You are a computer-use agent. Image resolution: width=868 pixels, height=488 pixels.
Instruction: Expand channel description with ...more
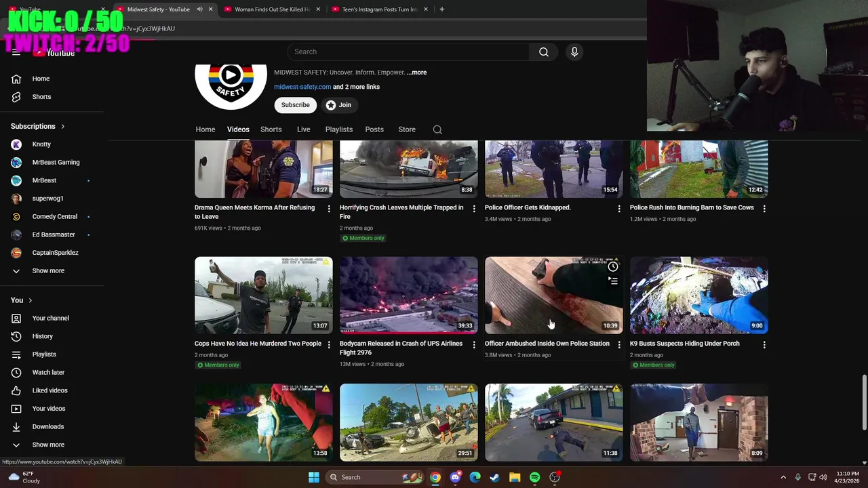point(416,73)
